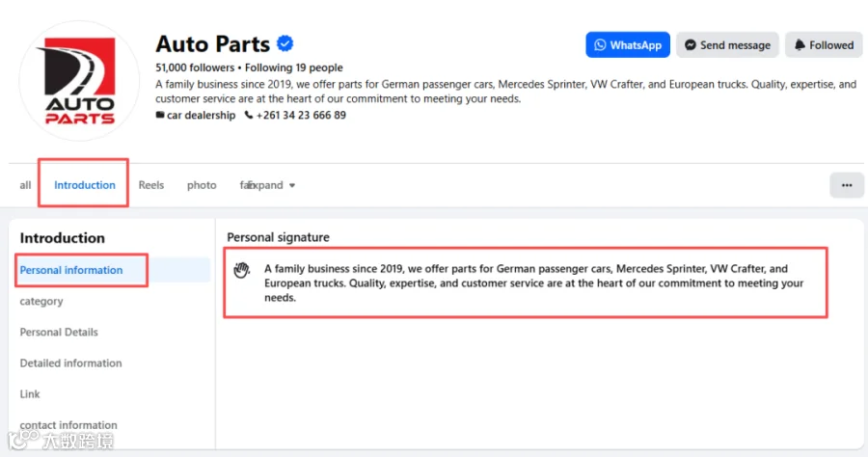Click the blue verified badge icon
The height and width of the screenshot is (457, 868).
click(x=285, y=43)
